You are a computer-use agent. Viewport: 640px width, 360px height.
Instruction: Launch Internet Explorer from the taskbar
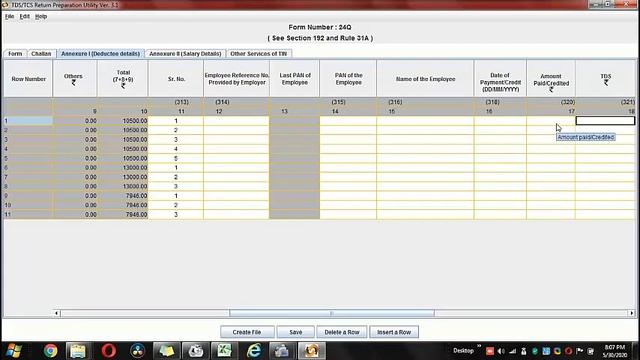(x=253, y=351)
